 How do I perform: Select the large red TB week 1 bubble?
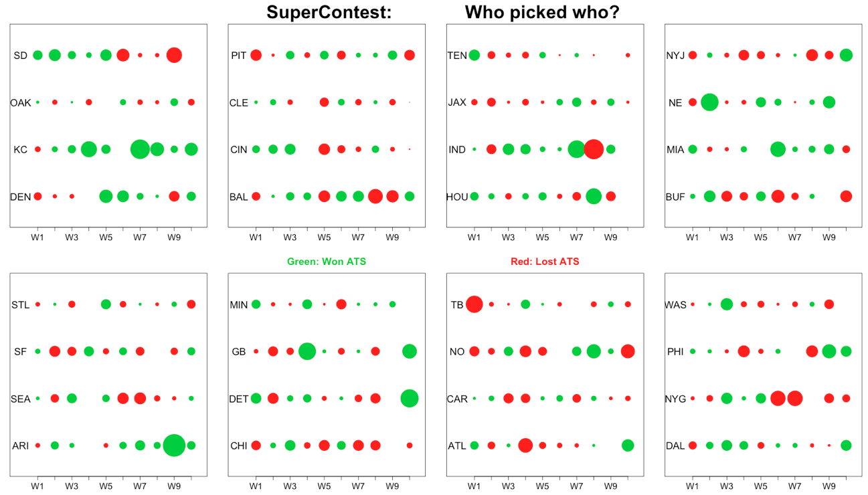tap(474, 304)
